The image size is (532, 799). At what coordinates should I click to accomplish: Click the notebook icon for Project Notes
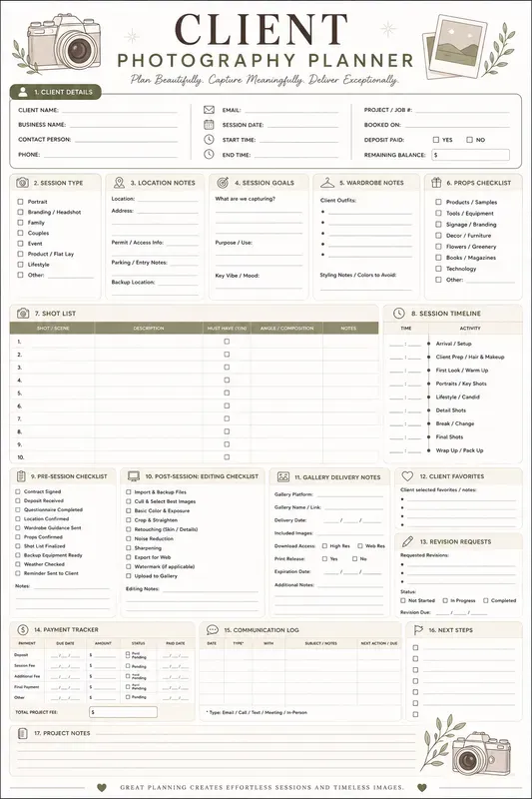(22, 733)
